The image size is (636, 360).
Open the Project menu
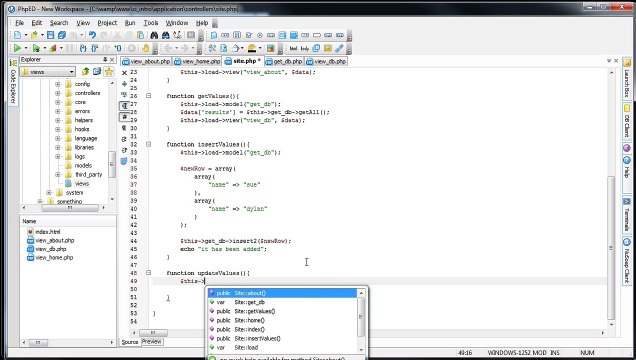107,23
